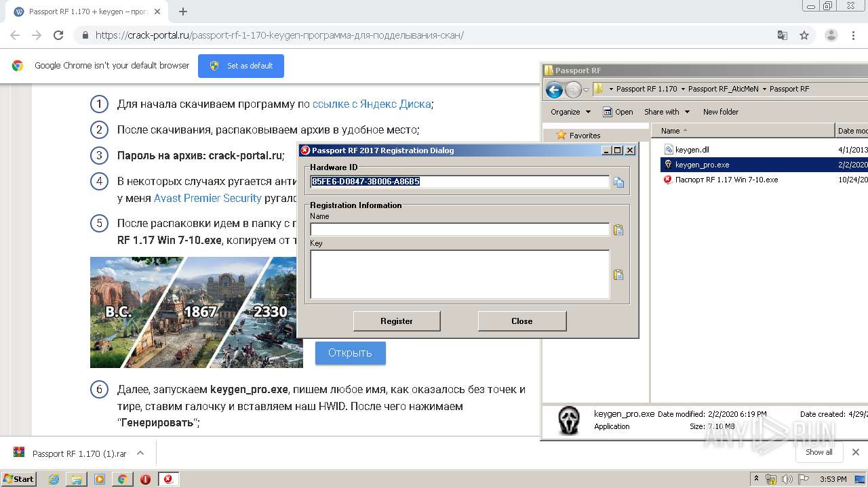Screen dimensions: 868x488
Task: Follow the Avast Premier Security link
Action: tap(208, 198)
